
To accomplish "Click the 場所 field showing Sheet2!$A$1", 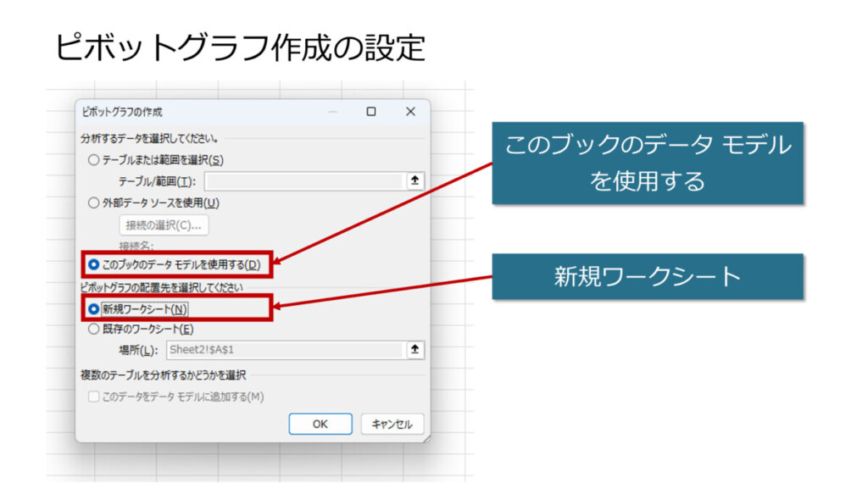I will click(284, 349).
